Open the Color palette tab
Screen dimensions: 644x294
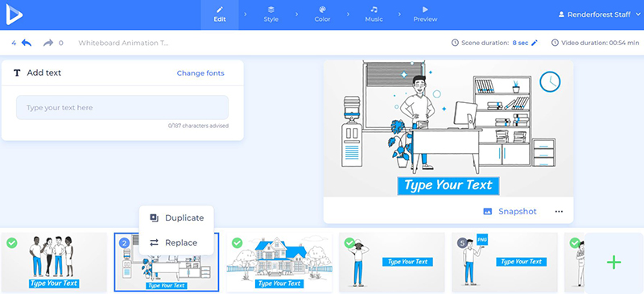click(322, 14)
